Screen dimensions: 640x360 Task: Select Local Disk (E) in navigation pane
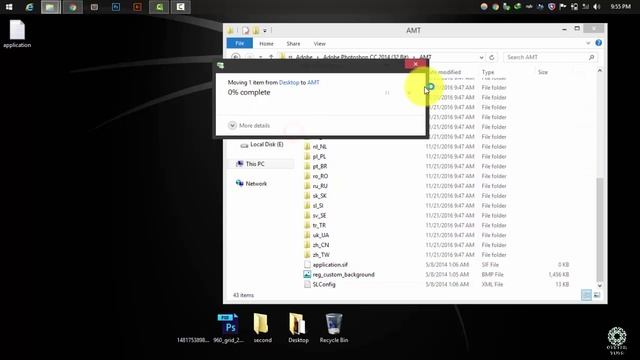pos(266,144)
